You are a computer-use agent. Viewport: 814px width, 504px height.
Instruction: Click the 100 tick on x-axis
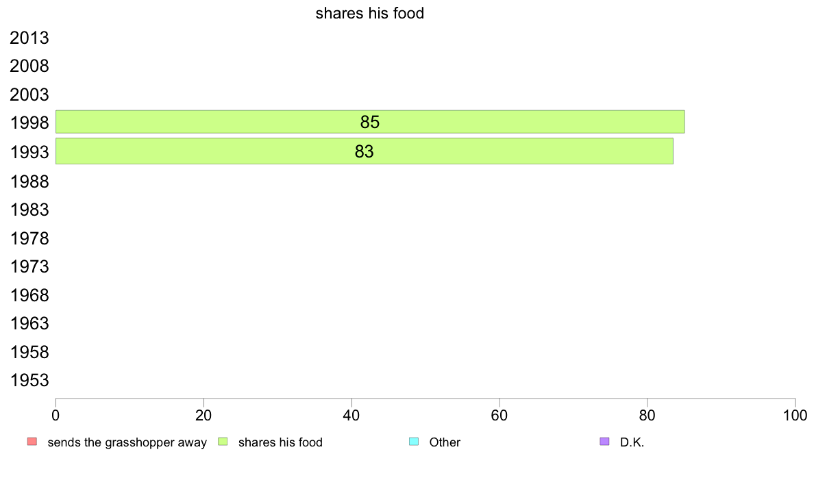pyautogui.click(x=795, y=415)
